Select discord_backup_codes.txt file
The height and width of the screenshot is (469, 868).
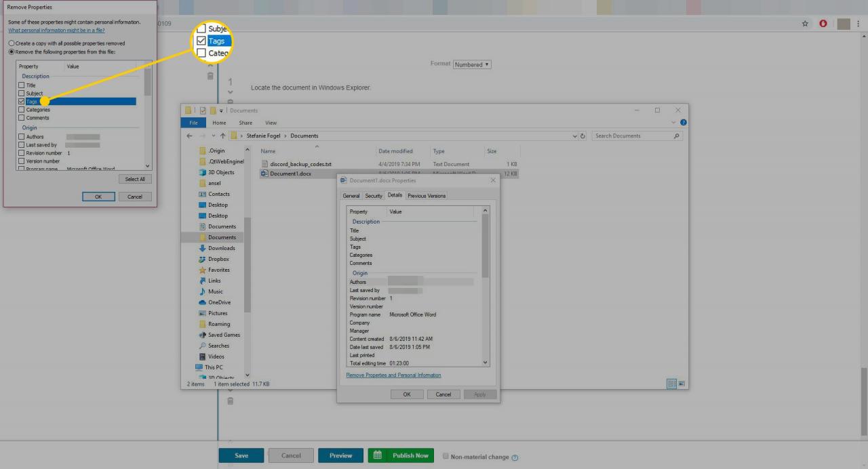(300, 164)
